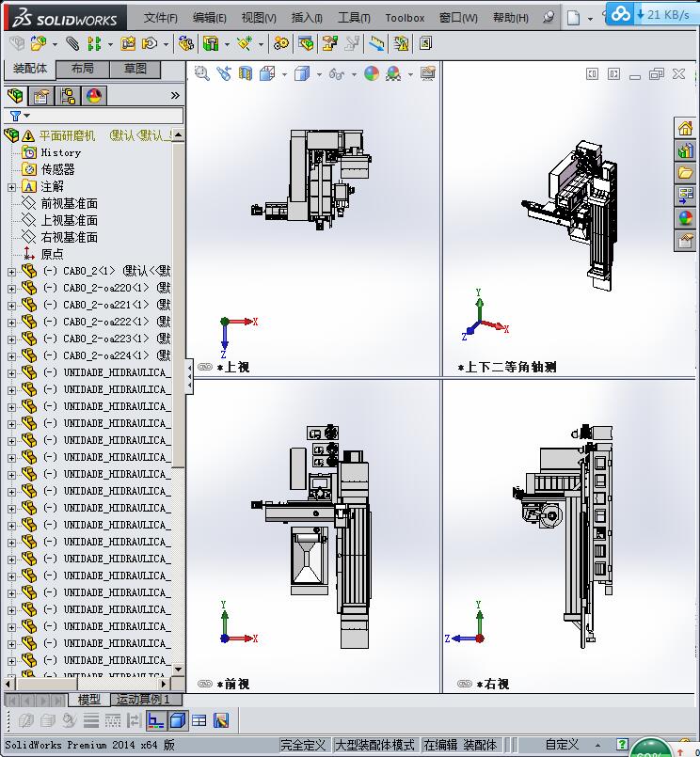700x757 pixels.
Task: Open the 视图(V) menu
Action: [259, 18]
